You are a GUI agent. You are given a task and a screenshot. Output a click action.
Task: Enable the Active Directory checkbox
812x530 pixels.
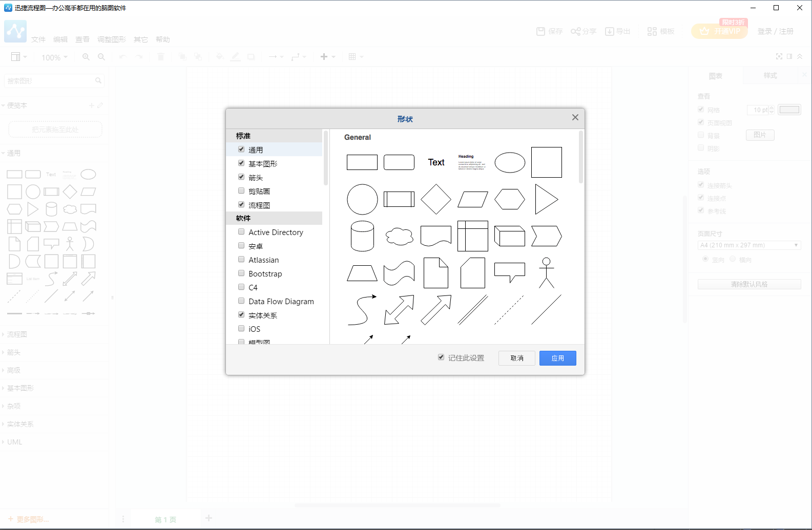click(x=241, y=232)
